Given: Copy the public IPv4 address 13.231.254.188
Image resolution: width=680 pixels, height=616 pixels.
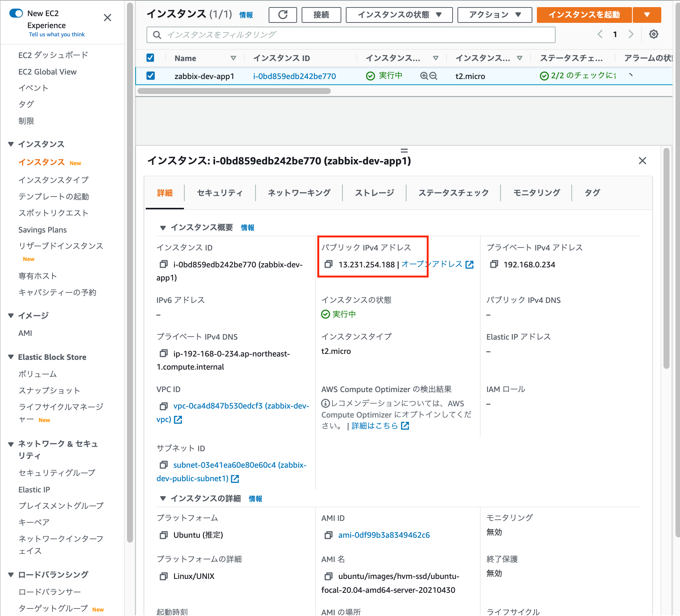Looking at the screenshot, I should click(x=329, y=264).
